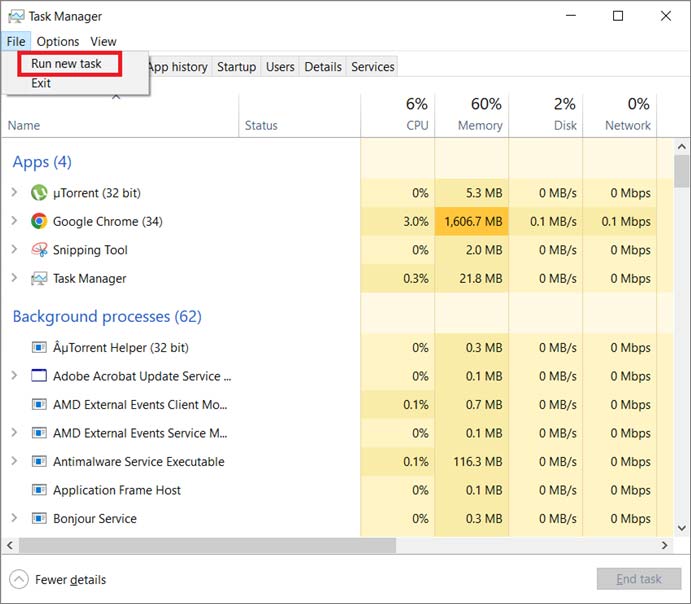Choose Exit from the File menu
Screen dimensions: 691x604
pos(41,83)
